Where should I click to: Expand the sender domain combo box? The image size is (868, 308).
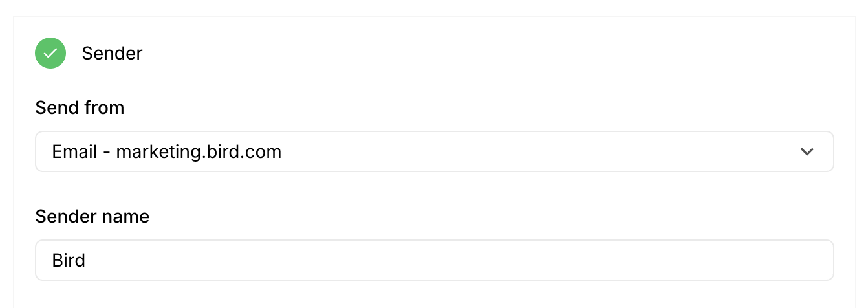coord(433,152)
